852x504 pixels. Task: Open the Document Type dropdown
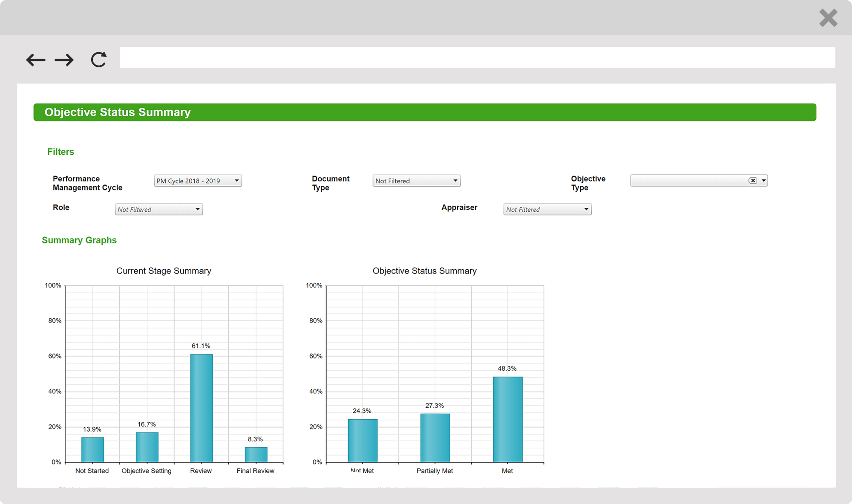coord(416,181)
